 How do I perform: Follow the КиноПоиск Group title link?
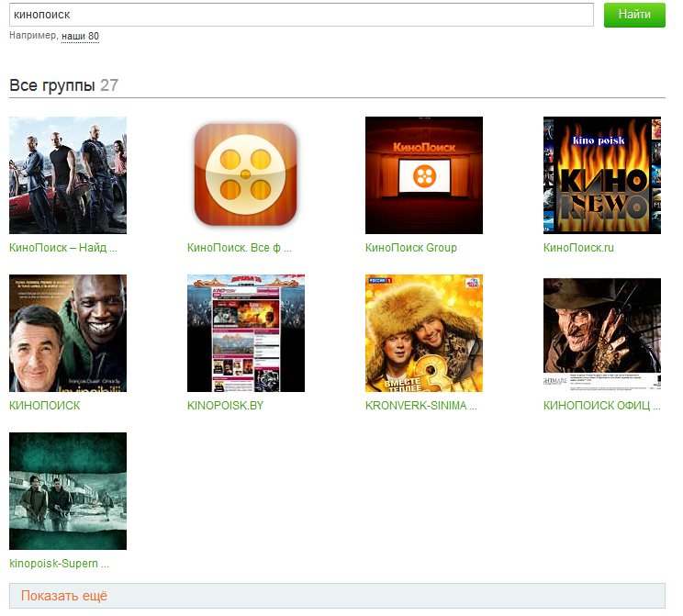point(410,248)
